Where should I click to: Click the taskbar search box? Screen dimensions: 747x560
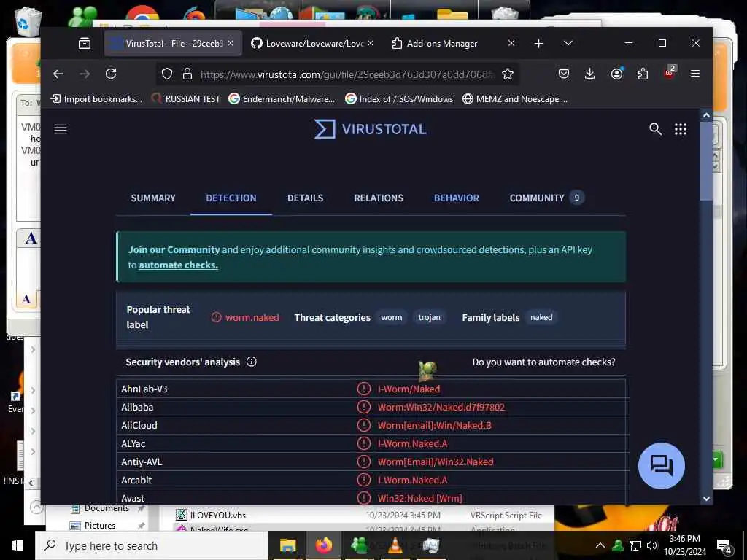click(152, 545)
